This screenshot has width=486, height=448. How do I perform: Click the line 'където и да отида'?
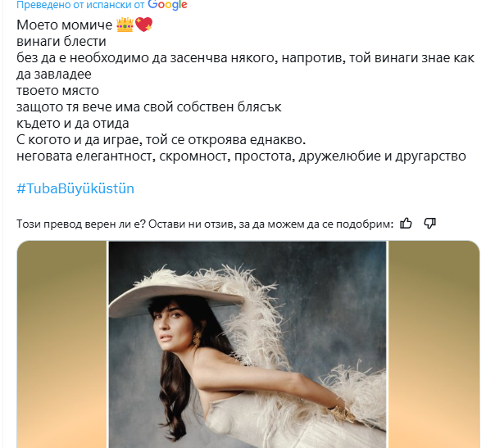pos(72,124)
